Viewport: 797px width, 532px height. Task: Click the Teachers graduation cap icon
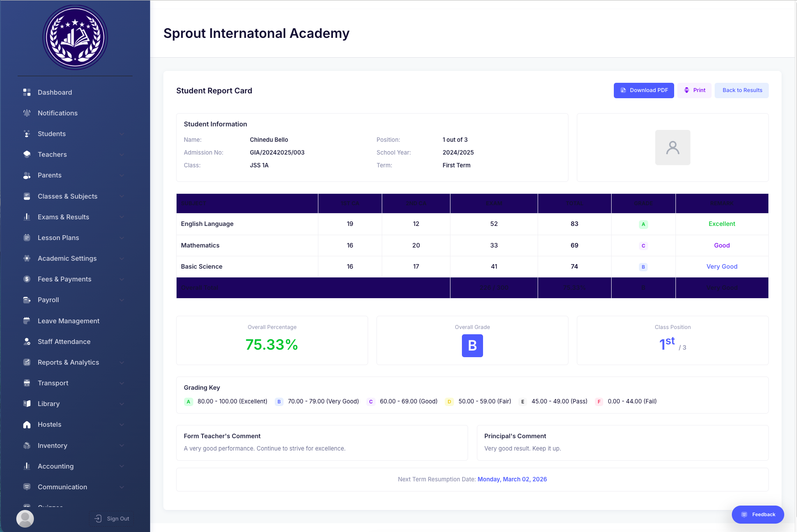(x=27, y=154)
